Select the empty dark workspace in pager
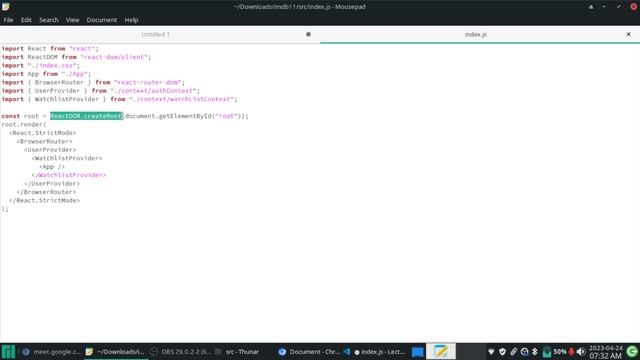The image size is (640, 360). pos(471,351)
